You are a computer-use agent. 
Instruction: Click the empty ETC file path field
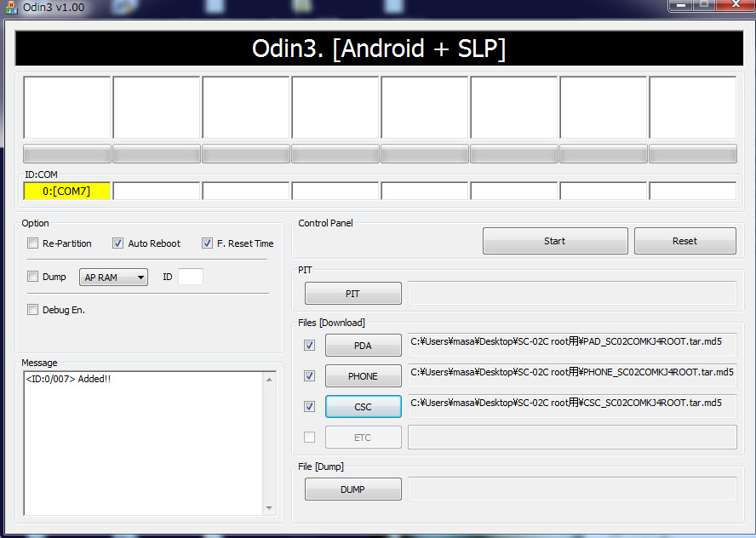pos(572,438)
